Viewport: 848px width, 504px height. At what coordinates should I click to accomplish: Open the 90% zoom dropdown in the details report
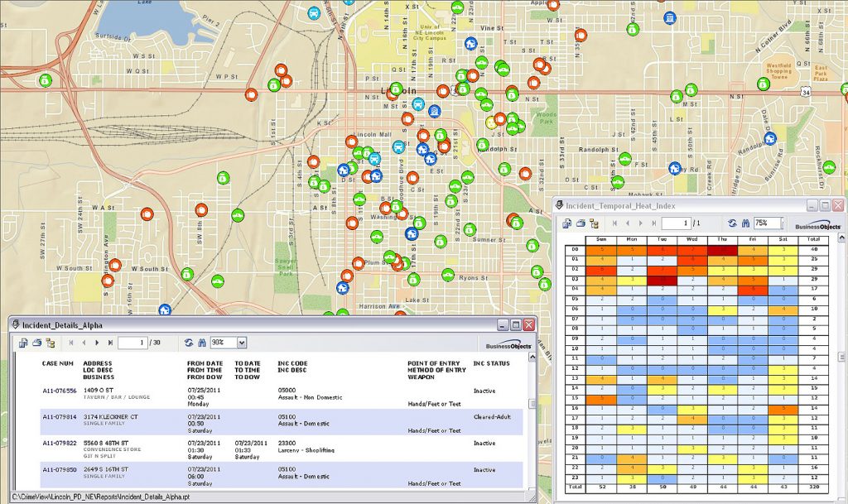[242, 342]
